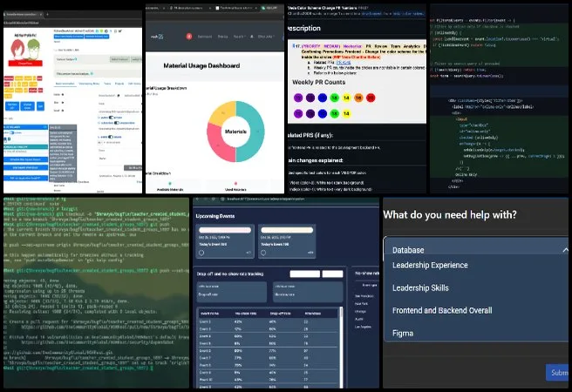Toggle the email subscription switch
Viewport: 572px width, 392px height.
click(x=117, y=123)
